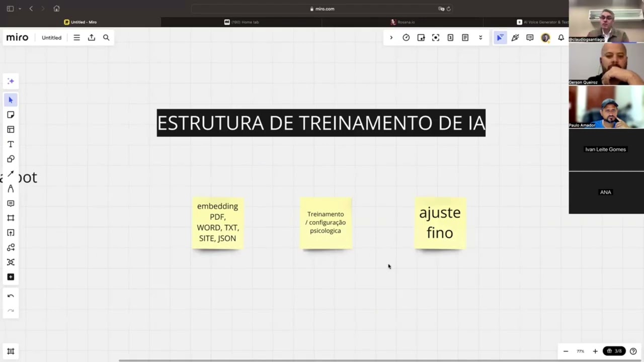Click the claudiogsantiago video tile
The width and height of the screenshot is (644, 362).
pyautogui.click(x=606, y=21)
